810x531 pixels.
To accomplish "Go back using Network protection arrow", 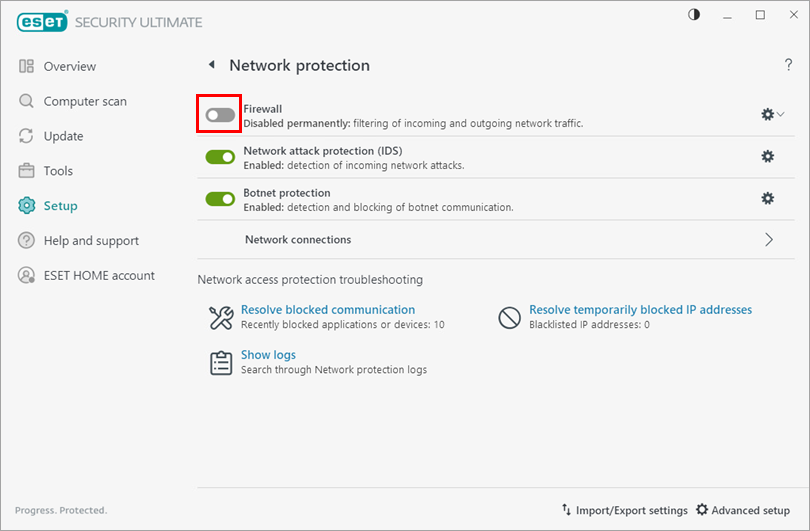I will 211,65.
